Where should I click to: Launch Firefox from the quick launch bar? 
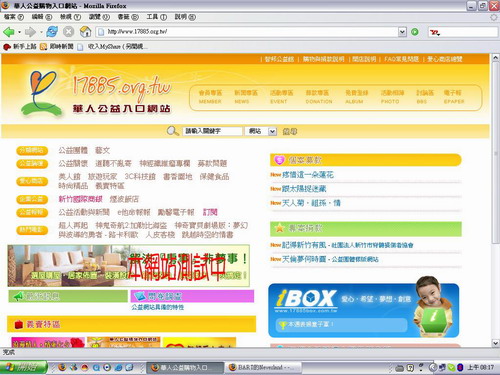(x=62, y=367)
